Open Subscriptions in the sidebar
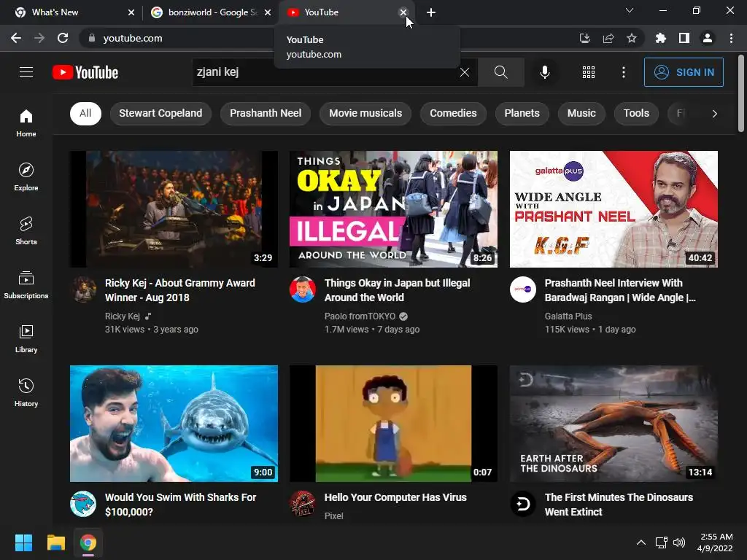 click(26, 285)
